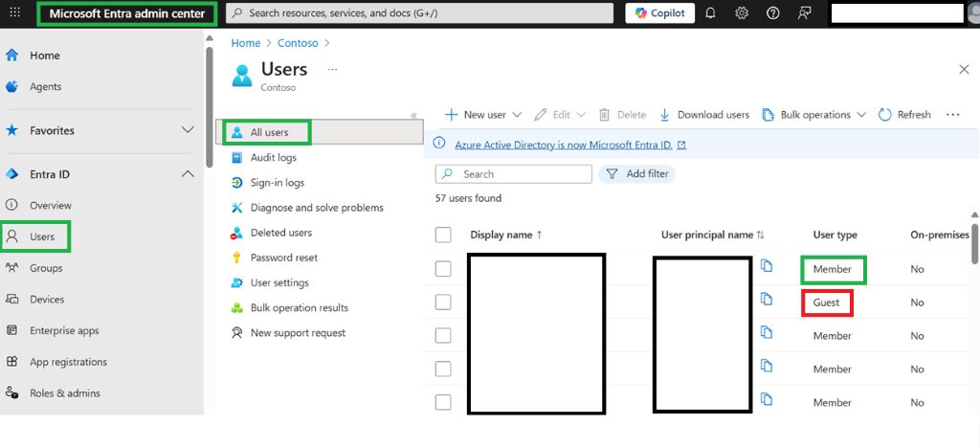Refresh the users list
Image resolution: width=980 pixels, height=448 pixels.
[x=905, y=115]
